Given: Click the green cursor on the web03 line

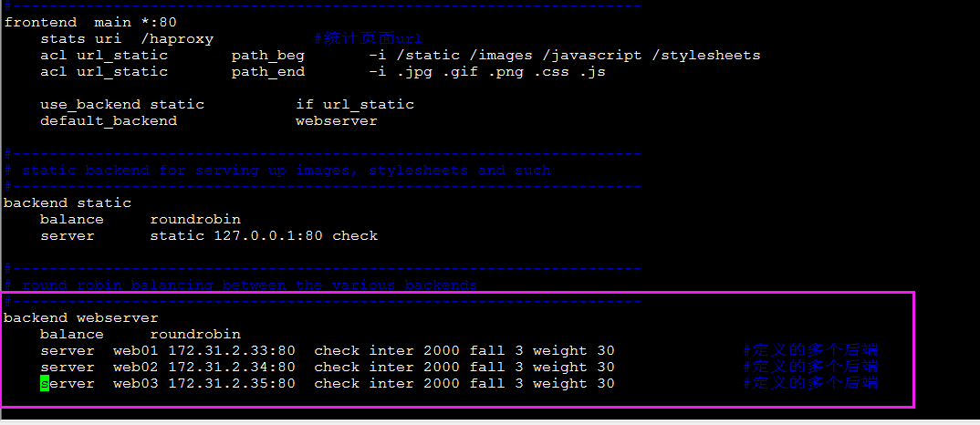Looking at the screenshot, I should [45, 383].
